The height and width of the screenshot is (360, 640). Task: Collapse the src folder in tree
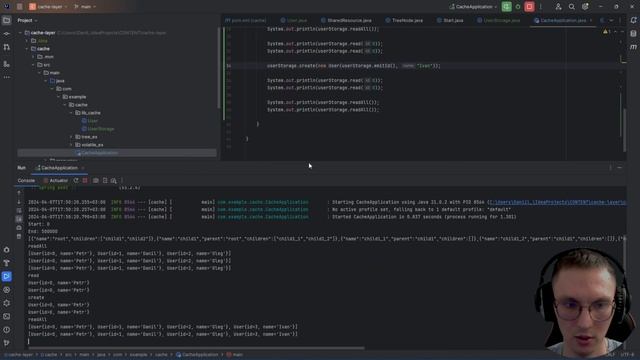[33, 65]
